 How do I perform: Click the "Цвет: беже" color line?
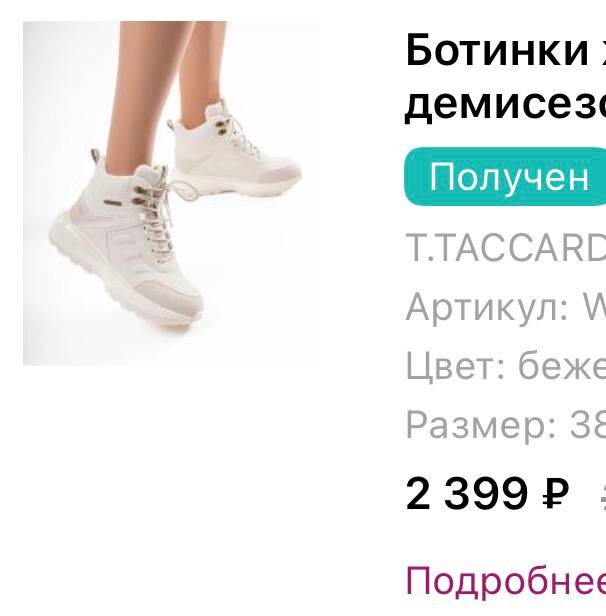[x=505, y=366]
